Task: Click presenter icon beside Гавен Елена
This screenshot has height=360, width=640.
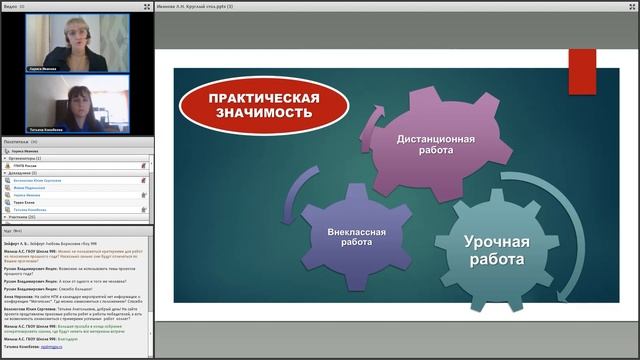Action: [x=7, y=202]
